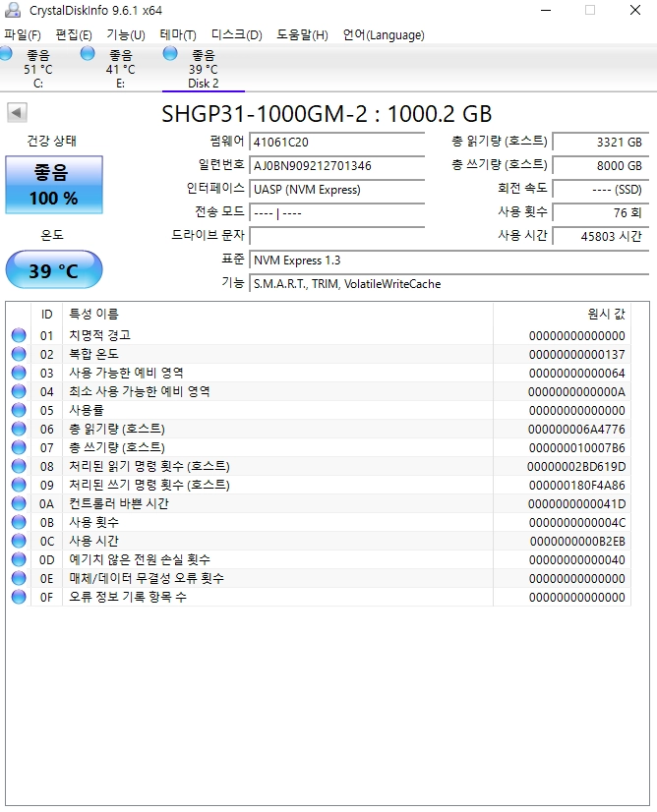This screenshot has height=812, width=657.
Task: Click the blue orb in row 0D
Action: [x=19, y=558]
